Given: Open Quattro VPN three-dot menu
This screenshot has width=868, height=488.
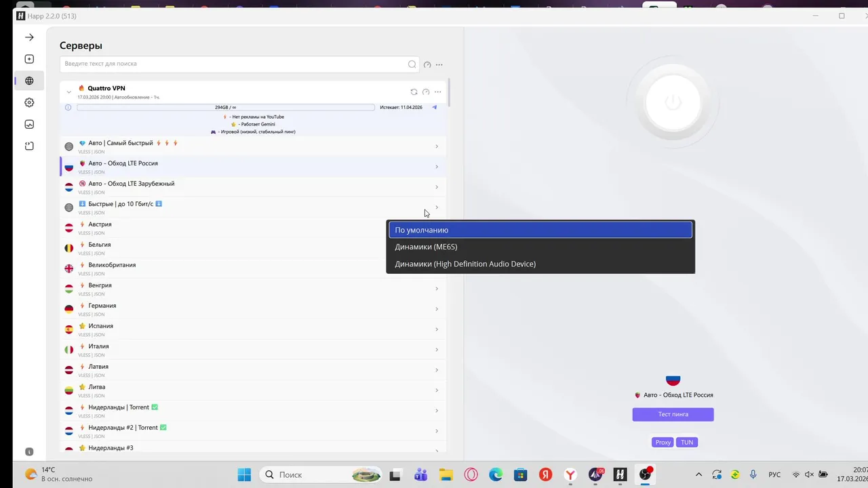Looking at the screenshot, I should (x=438, y=91).
